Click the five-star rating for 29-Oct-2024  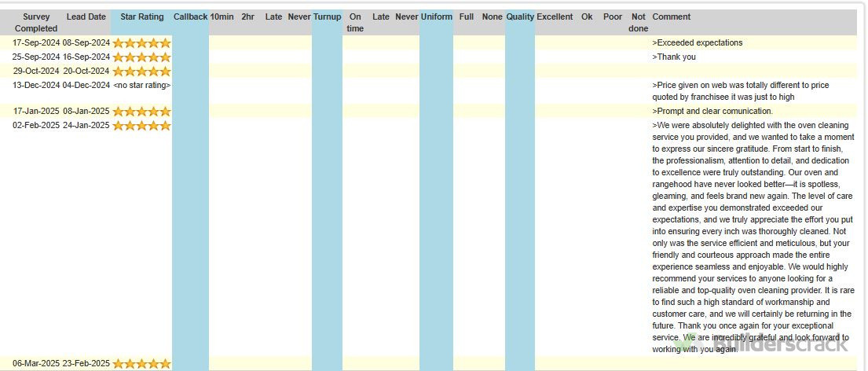(x=141, y=72)
